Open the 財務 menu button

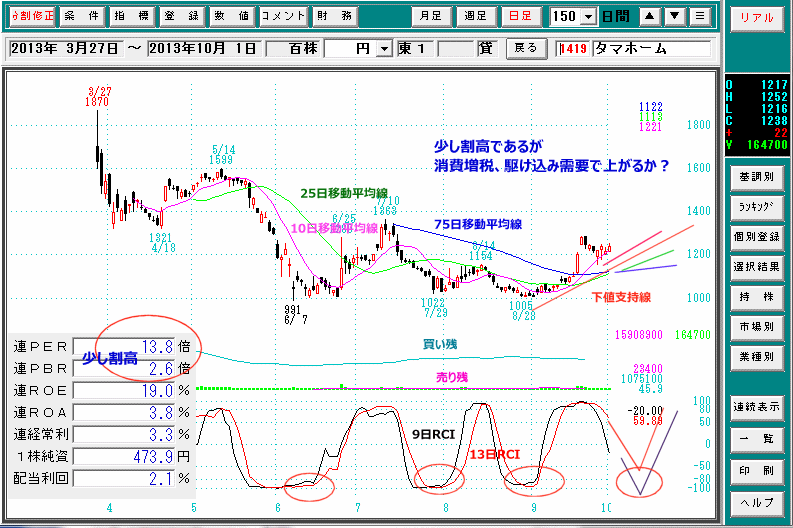click(x=335, y=16)
